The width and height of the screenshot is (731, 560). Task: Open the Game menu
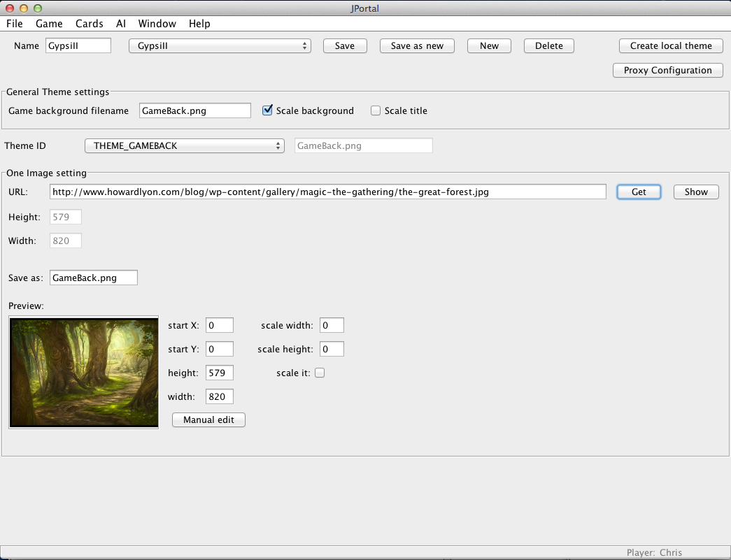49,24
